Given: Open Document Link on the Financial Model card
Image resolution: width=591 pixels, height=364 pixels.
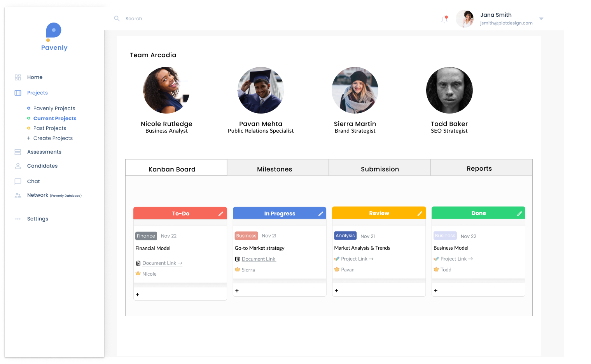Looking at the screenshot, I should [162, 262].
